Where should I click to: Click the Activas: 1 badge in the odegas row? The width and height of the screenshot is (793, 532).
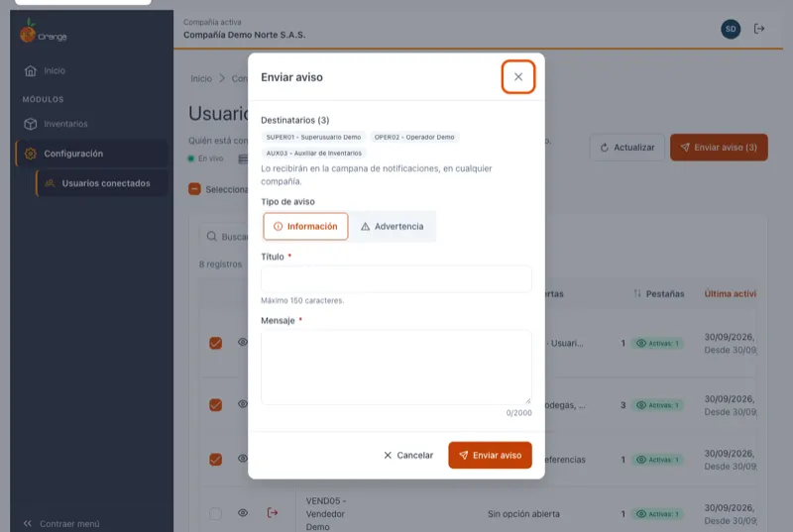point(657,405)
